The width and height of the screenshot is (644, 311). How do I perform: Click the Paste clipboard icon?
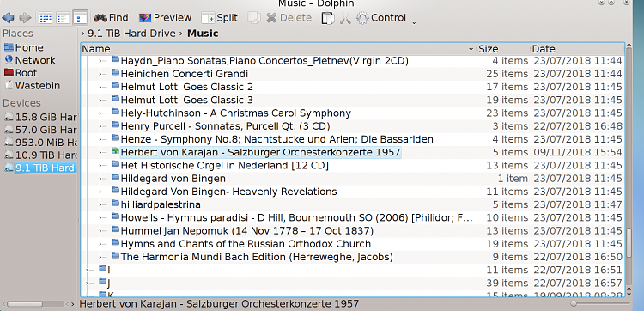328,18
